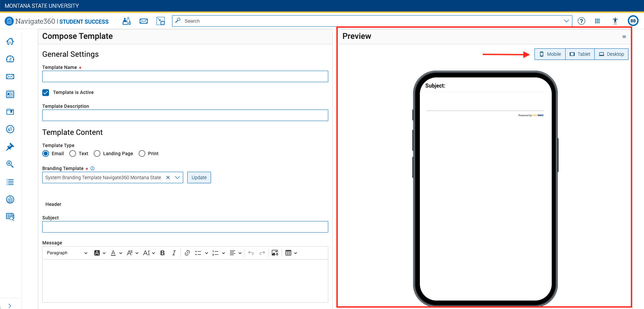Image resolution: width=644 pixels, height=309 pixels.
Task: Expand the sidebar with the bottom chevron
Action: (x=10, y=306)
